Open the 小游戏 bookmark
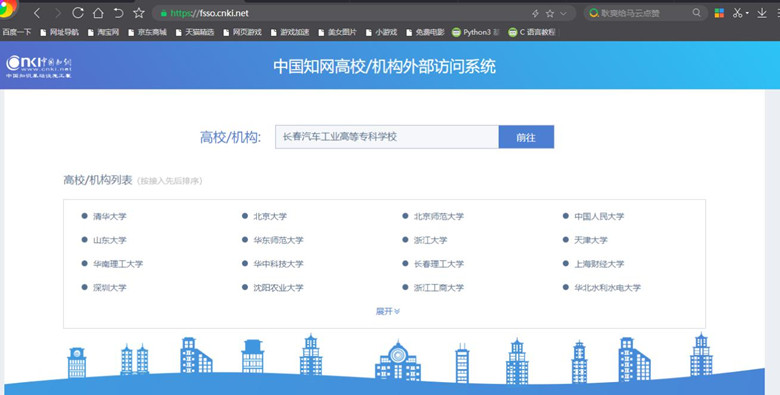780x395 pixels. click(381, 32)
